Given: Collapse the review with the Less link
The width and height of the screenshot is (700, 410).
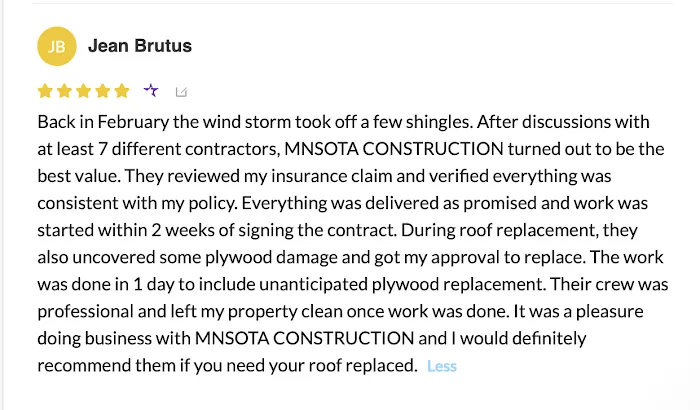Looking at the screenshot, I should coord(441,366).
